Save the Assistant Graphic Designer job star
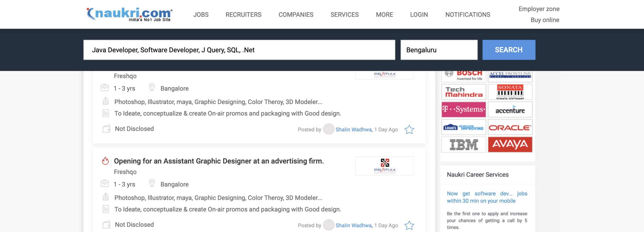Viewport: 644px width, 232px height. (x=409, y=225)
